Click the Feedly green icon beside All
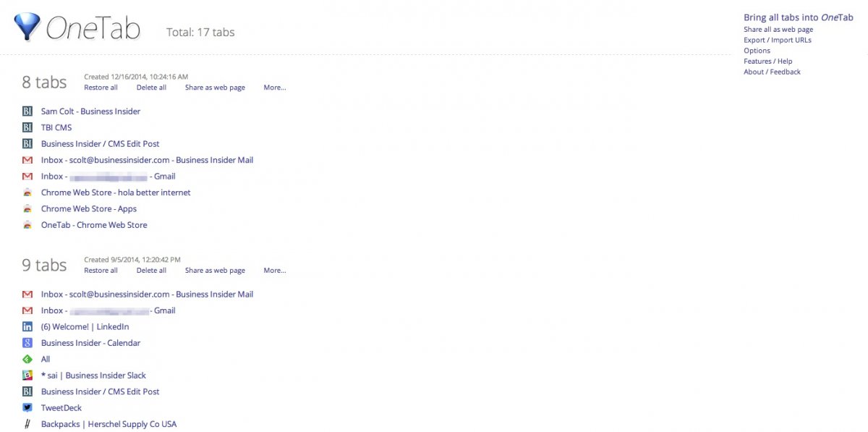868x432 pixels. [x=27, y=360]
